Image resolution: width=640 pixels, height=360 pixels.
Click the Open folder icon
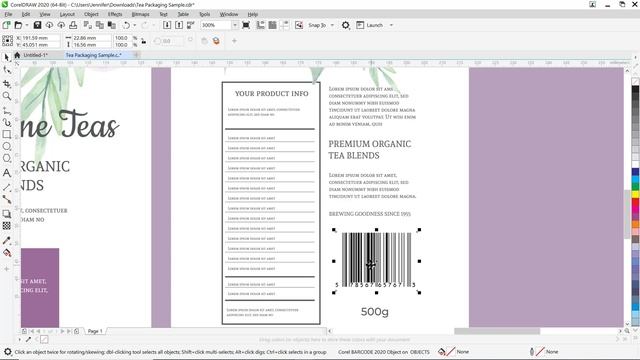[x=18, y=25]
